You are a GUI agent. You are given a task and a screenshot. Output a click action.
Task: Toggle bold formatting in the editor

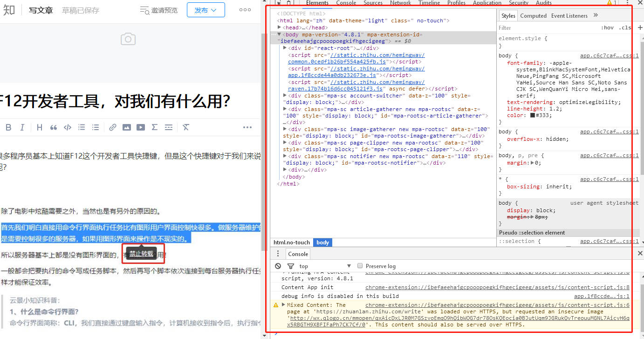pyautogui.click(x=9, y=127)
